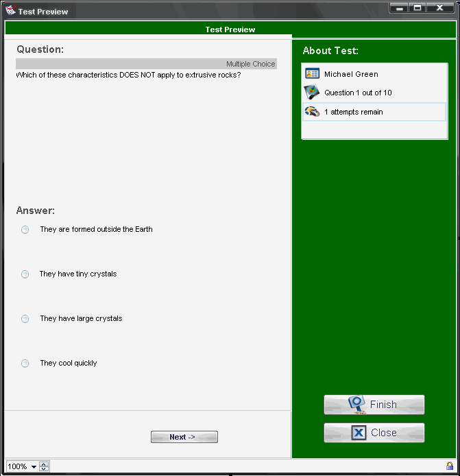Pick the 'They have large crystals' radio button
460x476 pixels.
[25, 319]
